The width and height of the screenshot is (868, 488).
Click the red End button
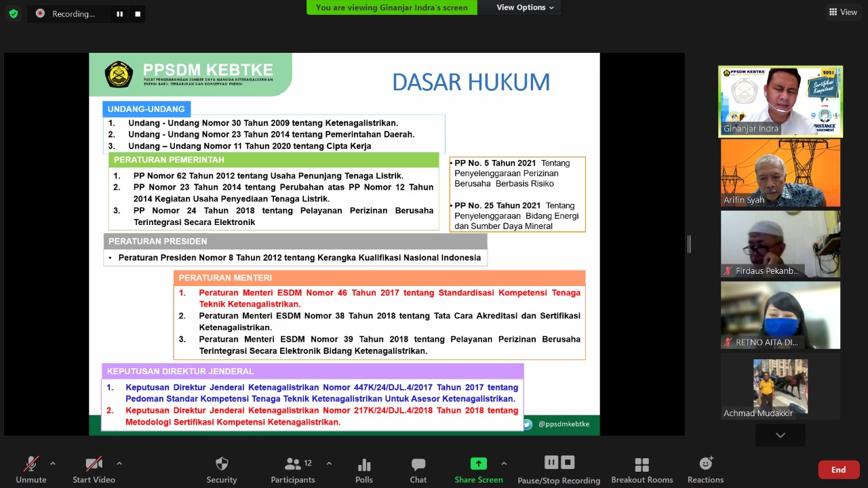tap(838, 470)
